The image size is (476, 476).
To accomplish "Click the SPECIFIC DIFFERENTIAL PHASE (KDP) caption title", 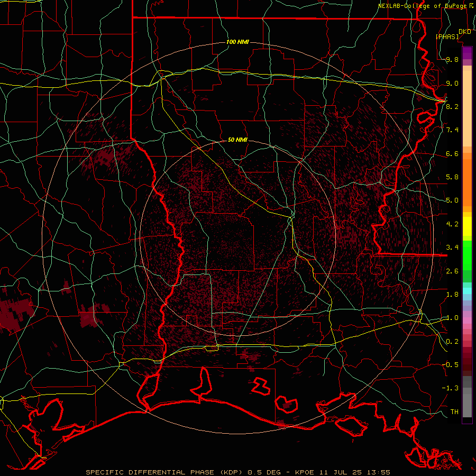I will click(x=163, y=472).
